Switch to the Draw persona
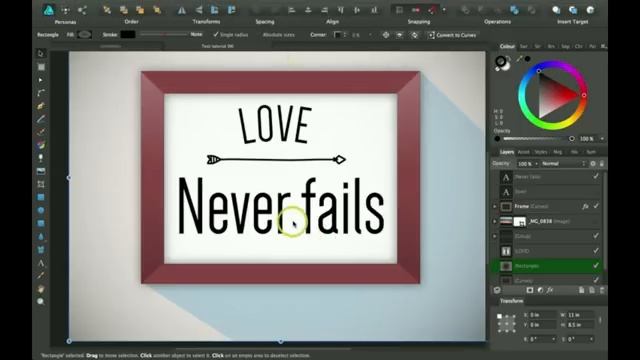640x360 pixels. [x=49, y=10]
